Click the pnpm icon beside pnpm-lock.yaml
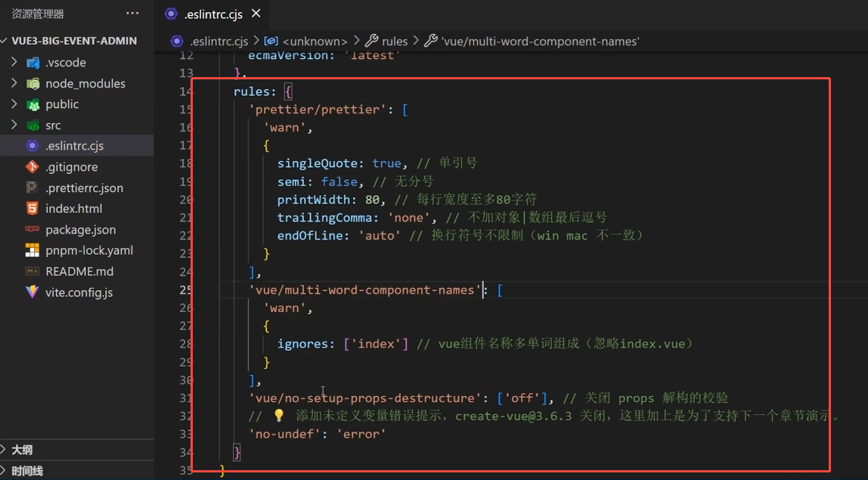 pyautogui.click(x=32, y=250)
